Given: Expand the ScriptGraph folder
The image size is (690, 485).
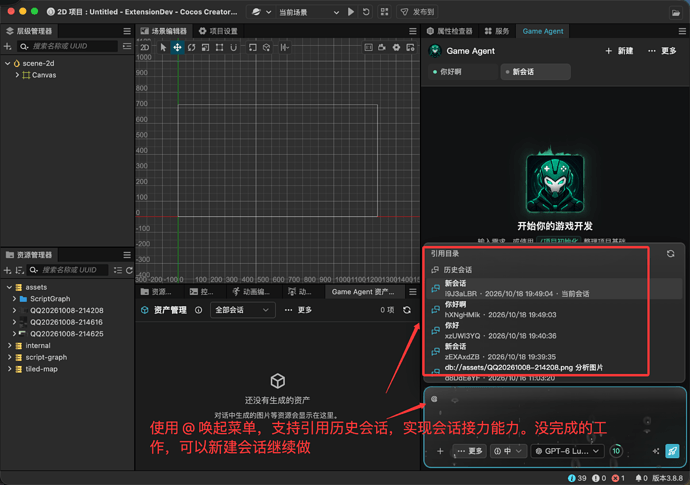Looking at the screenshot, I should pyautogui.click(x=14, y=299).
